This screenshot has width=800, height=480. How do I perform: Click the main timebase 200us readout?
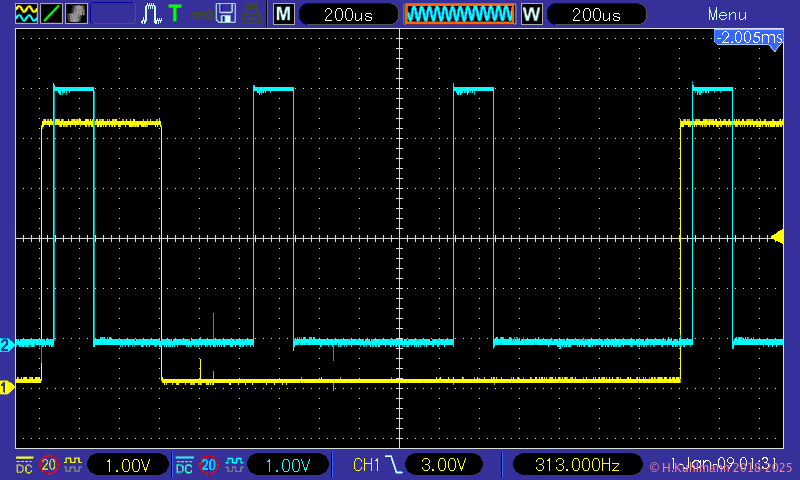coord(348,14)
